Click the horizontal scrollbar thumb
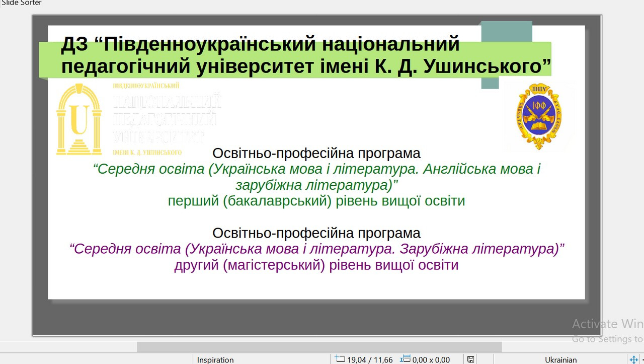Image resolution: width=644 pixels, height=364 pixels. pos(319,347)
